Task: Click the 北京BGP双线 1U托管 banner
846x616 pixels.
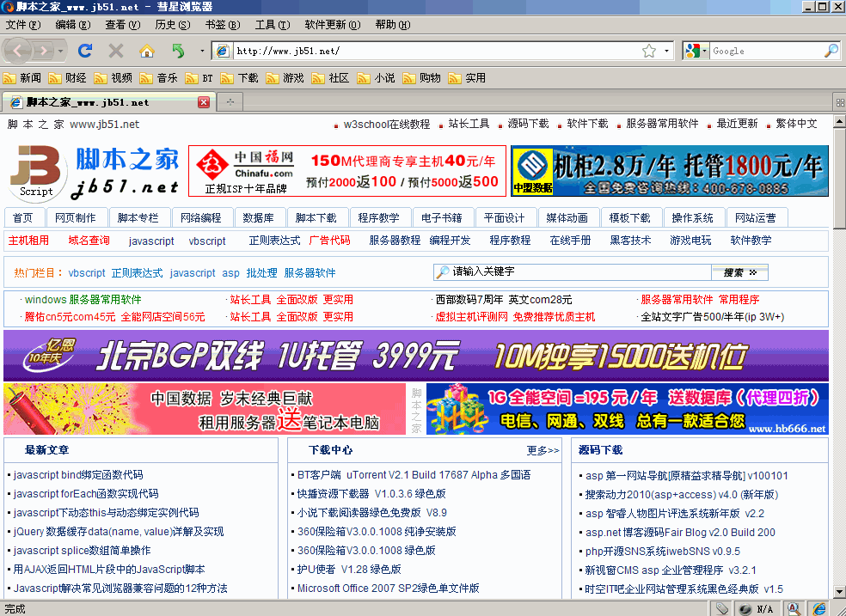Action: coord(416,356)
